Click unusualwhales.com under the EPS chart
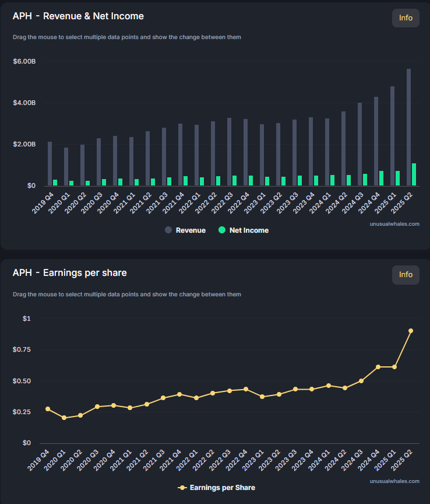This screenshot has height=504, width=430. pyautogui.click(x=394, y=481)
